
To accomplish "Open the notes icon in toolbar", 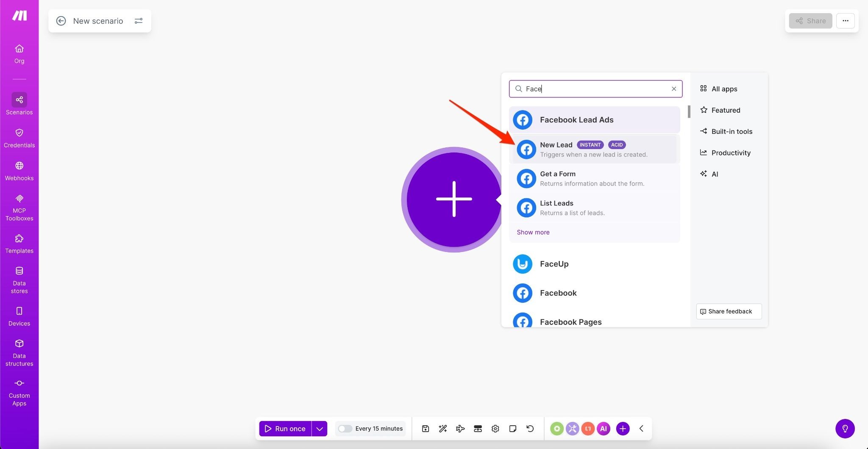I will coord(512,429).
